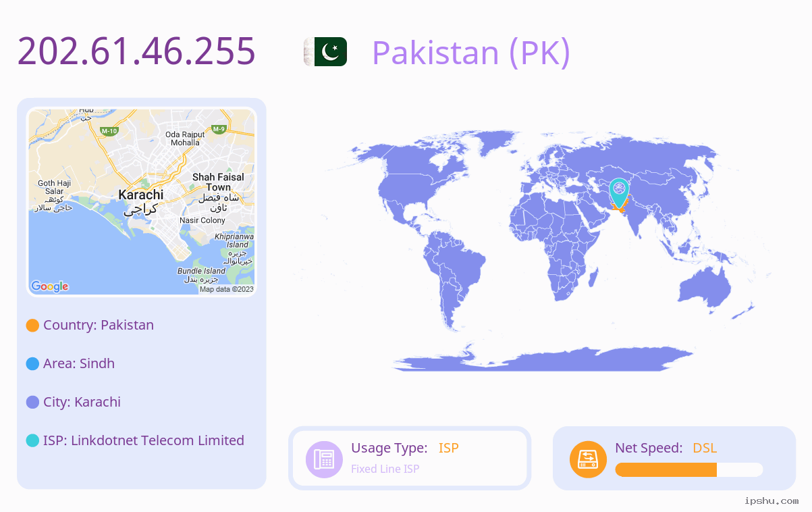Click the IP address 202.61.46.255 heading
This screenshot has height=512, width=812.
pos(136,51)
